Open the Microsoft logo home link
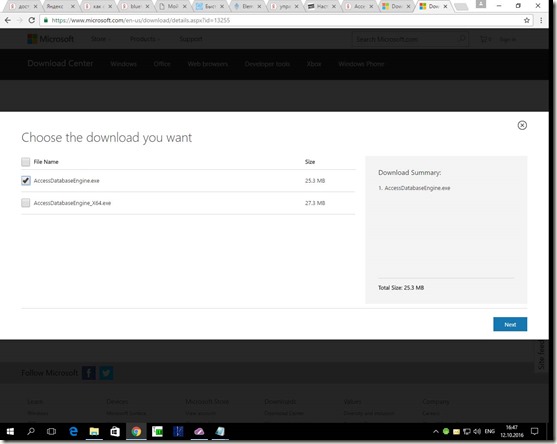The height and width of the screenshot is (444, 557). tap(50, 39)
